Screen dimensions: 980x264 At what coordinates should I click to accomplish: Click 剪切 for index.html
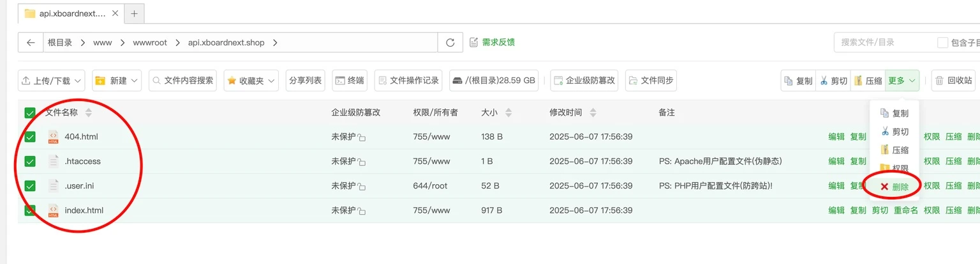click(880, 210)
